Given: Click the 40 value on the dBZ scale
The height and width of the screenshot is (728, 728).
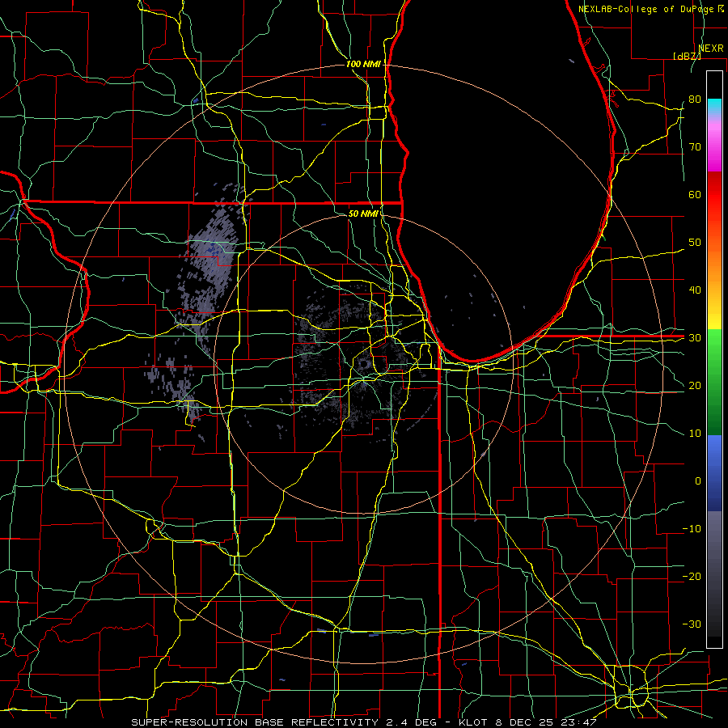Looking at the screenshot, I should (x=695, y=290).
